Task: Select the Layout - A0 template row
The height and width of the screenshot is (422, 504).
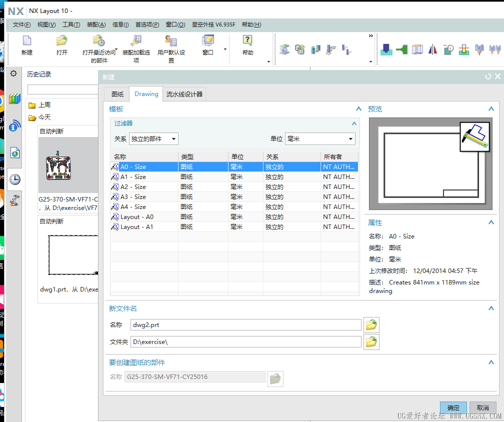Action: pyautogui.click(x=234, y=217)
